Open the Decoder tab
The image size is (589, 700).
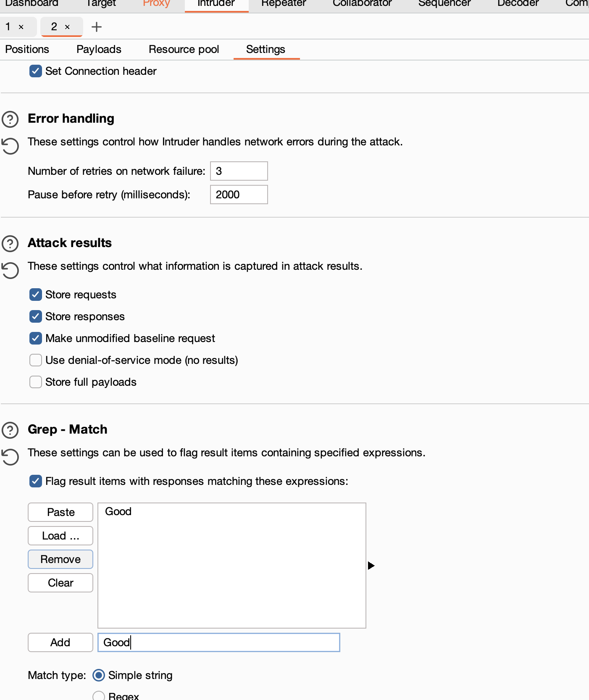point(518,3)
